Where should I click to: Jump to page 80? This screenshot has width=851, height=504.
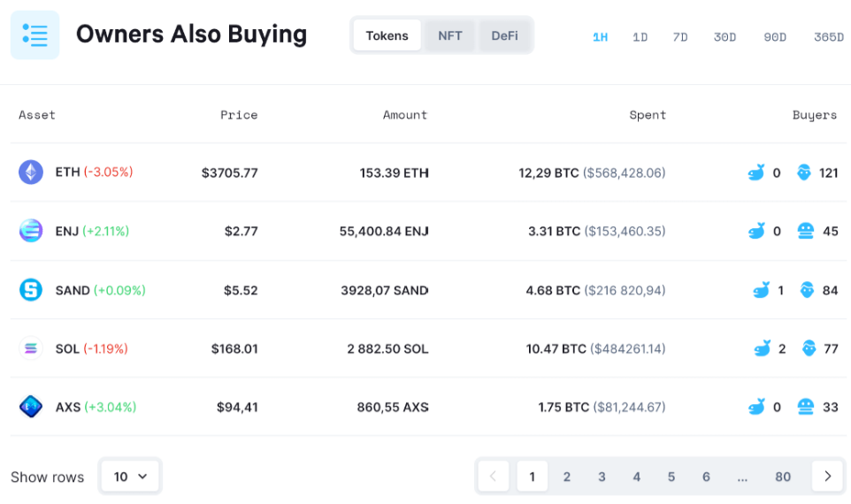click(x=782, y=477)
